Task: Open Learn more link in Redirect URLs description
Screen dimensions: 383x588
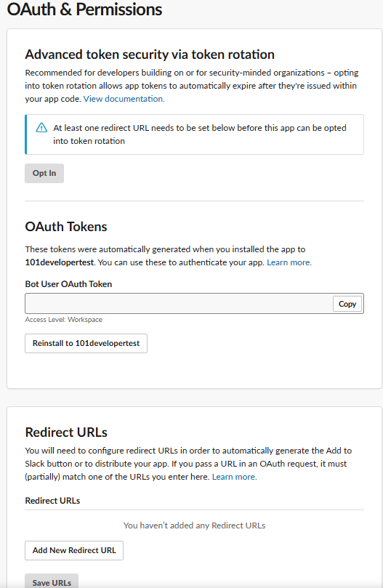Action: click(235, 477)
